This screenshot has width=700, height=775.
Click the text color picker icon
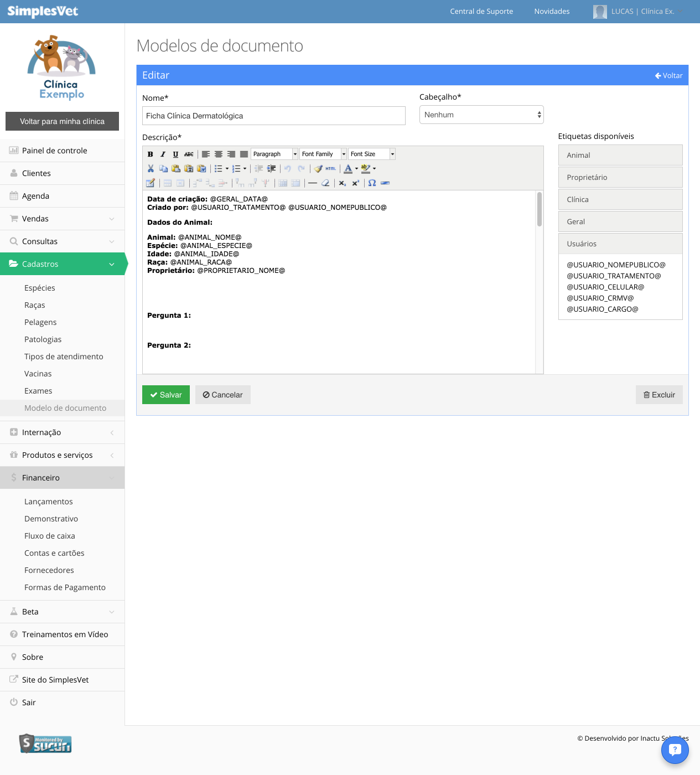(x=348, y=168)
